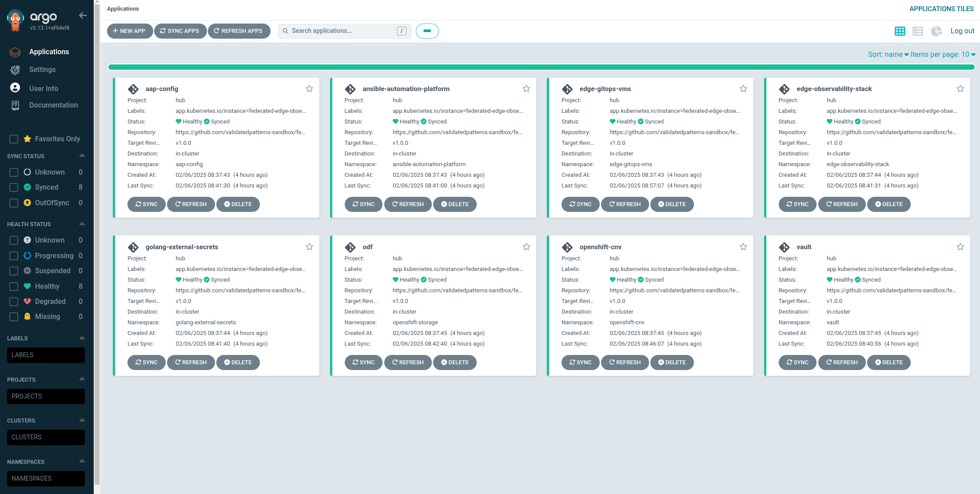The width and height of the screenshot is (980, 494).
Task: Star the golang-external-secrets application
Action: coord(309,247)
